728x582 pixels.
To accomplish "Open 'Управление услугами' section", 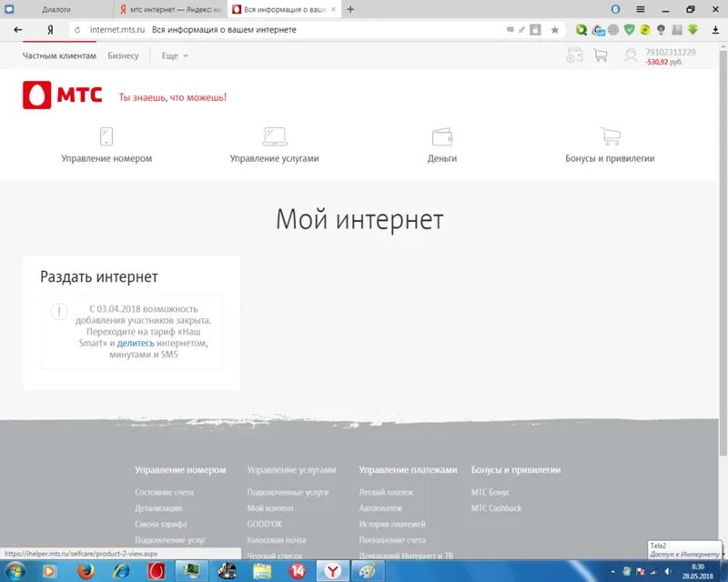I will (275, 158).
